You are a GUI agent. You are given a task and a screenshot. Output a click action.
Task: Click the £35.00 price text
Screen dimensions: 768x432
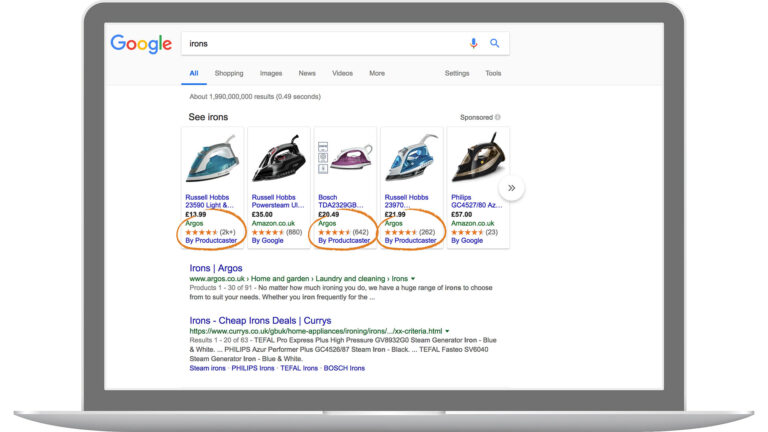(x=262, y=215)
